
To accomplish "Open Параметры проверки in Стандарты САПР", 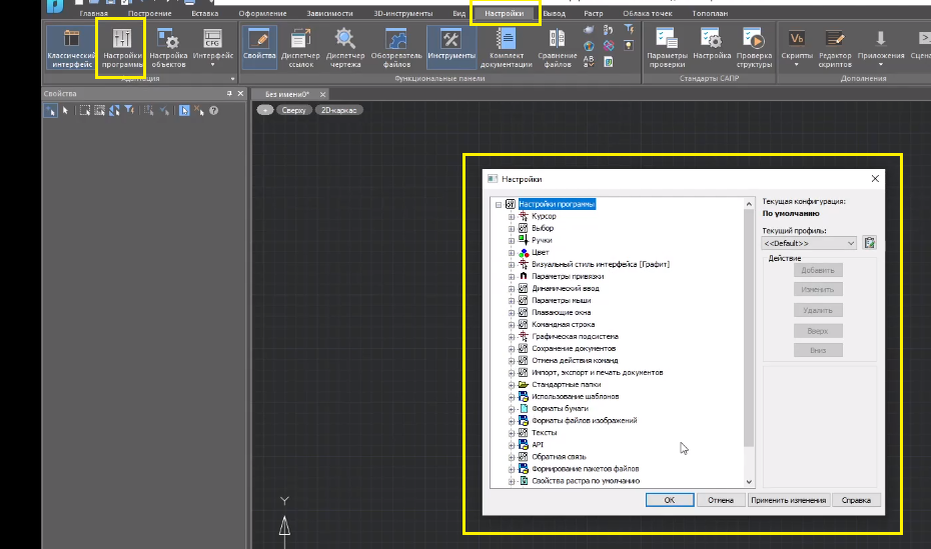I will (x=667, y=47).
